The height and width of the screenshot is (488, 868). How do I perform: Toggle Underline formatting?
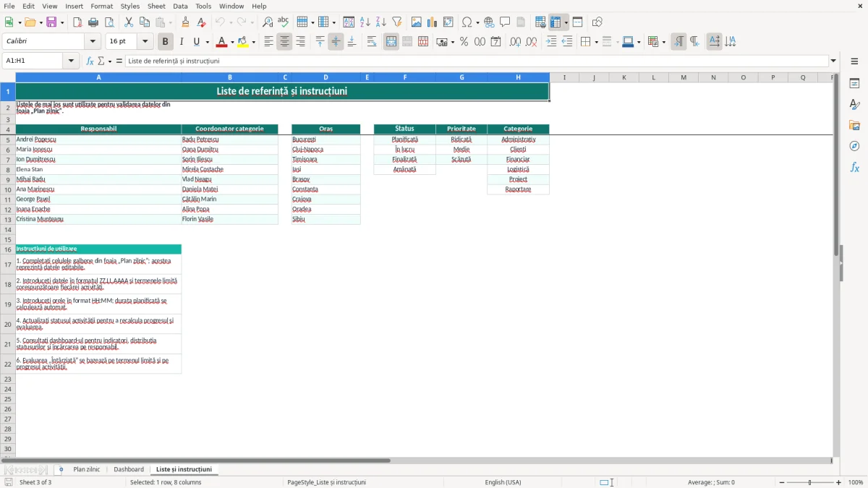point(197,42)
